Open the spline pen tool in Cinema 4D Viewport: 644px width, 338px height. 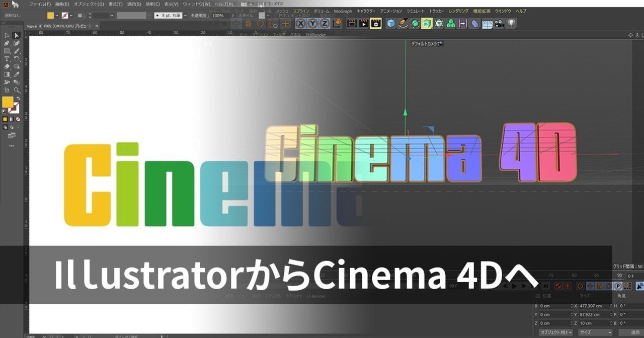click(403, 23)
